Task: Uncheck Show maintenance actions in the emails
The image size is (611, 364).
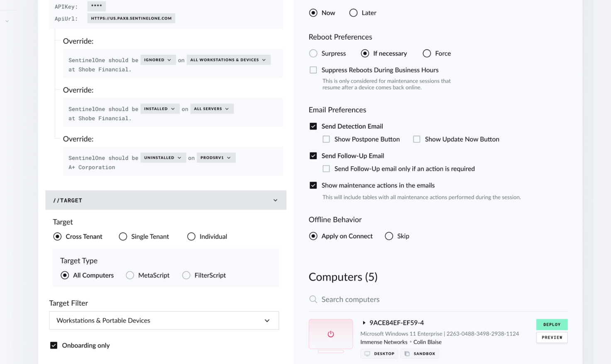Action: [x=313, y=185]
